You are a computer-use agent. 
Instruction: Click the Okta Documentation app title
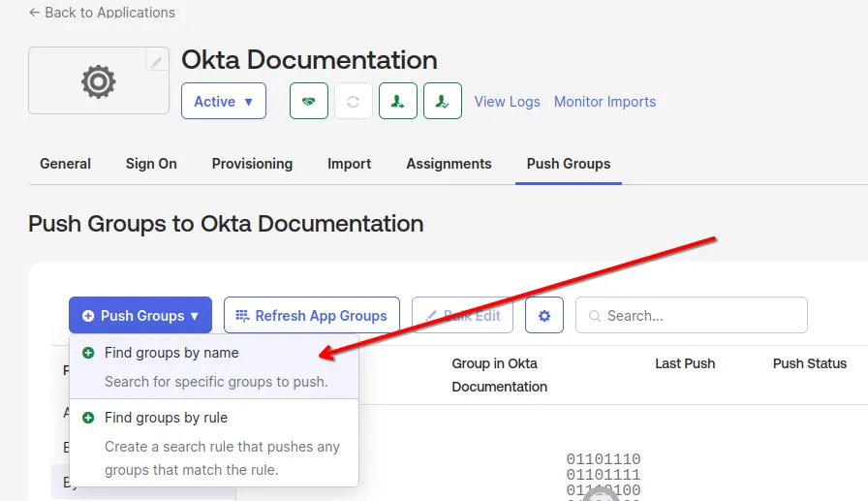[x=309, y=60]
